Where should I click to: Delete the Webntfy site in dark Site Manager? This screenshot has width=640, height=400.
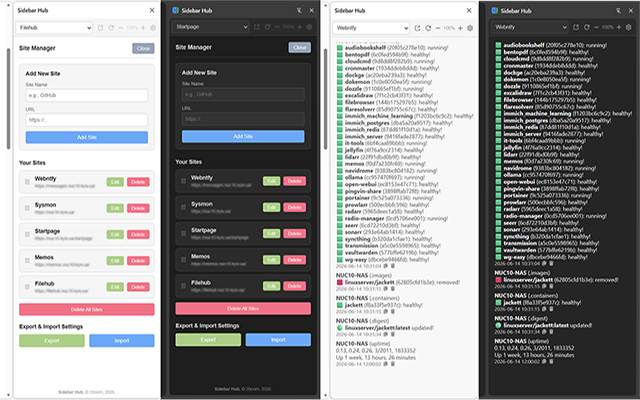pyautogui.click(x=294, y=181)
